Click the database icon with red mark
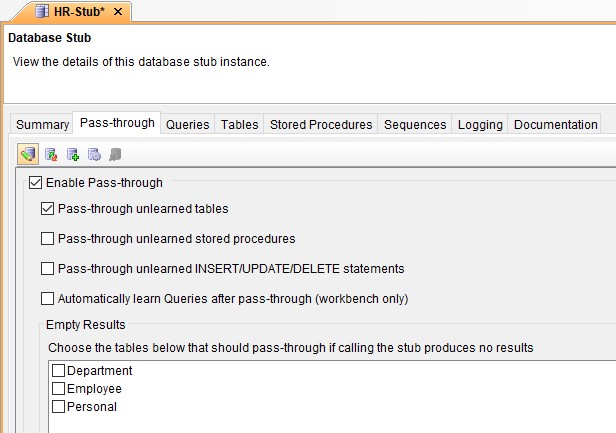Viewport: 616px width, 433px height. tap(51, 154)
